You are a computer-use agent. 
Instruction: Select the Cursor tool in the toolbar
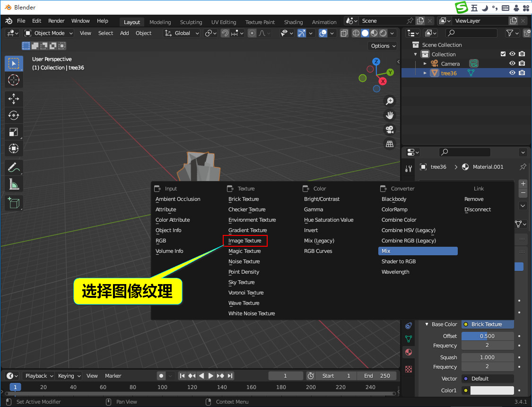(14, 80)
